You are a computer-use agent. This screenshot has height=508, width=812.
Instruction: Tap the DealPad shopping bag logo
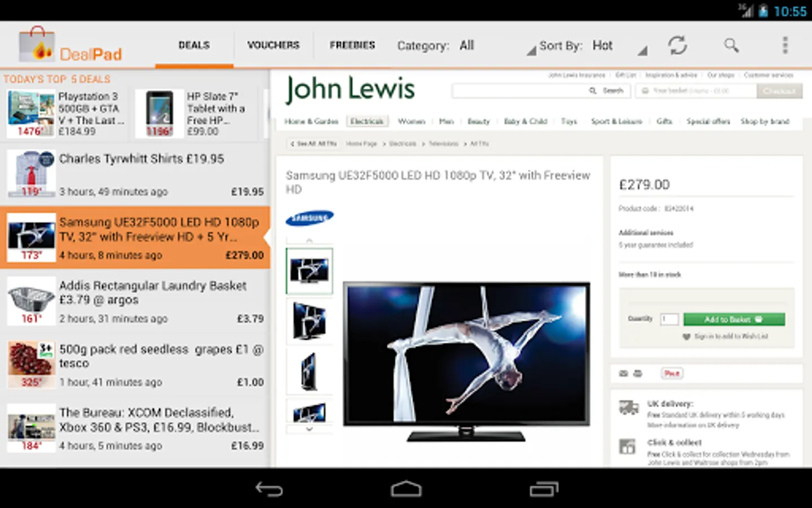(37, 45)
